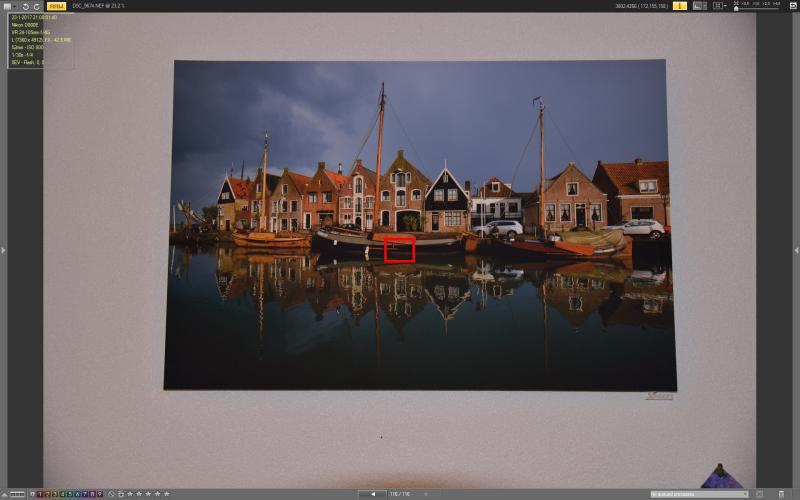Go to next image with the right arrow

coord(426,494)
